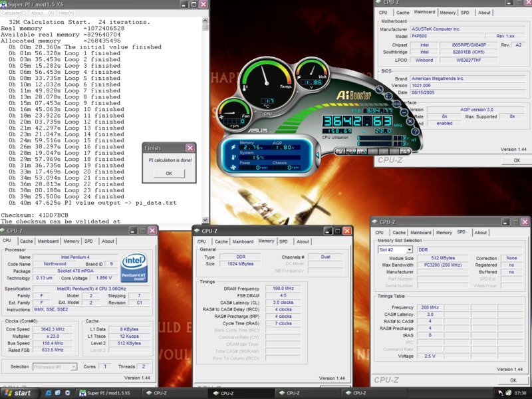The height and width of the screenshot is (399, 532).
Task: Click the highlighted CPU-Z taskbar button
Action: 241,393
